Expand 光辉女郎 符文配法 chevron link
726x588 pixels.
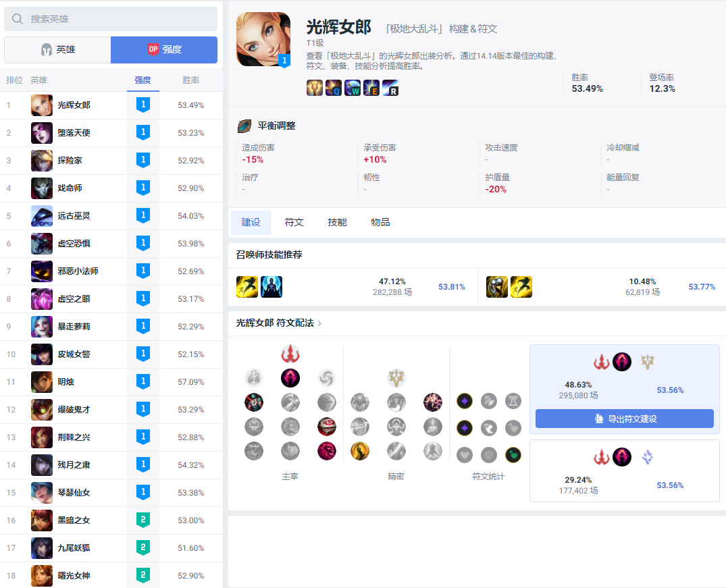(x=319, y=323)
